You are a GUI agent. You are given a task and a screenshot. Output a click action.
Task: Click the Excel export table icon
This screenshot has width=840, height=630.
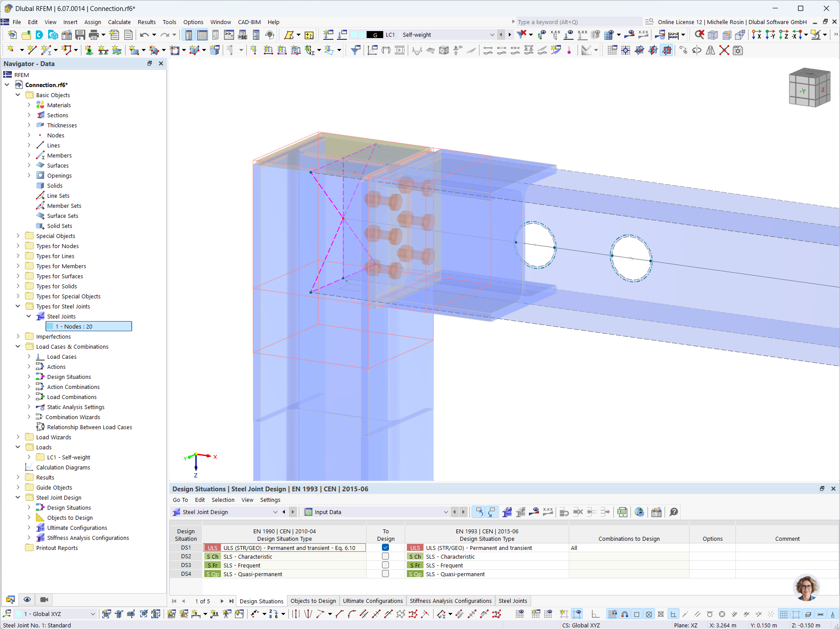click(622, 512)
